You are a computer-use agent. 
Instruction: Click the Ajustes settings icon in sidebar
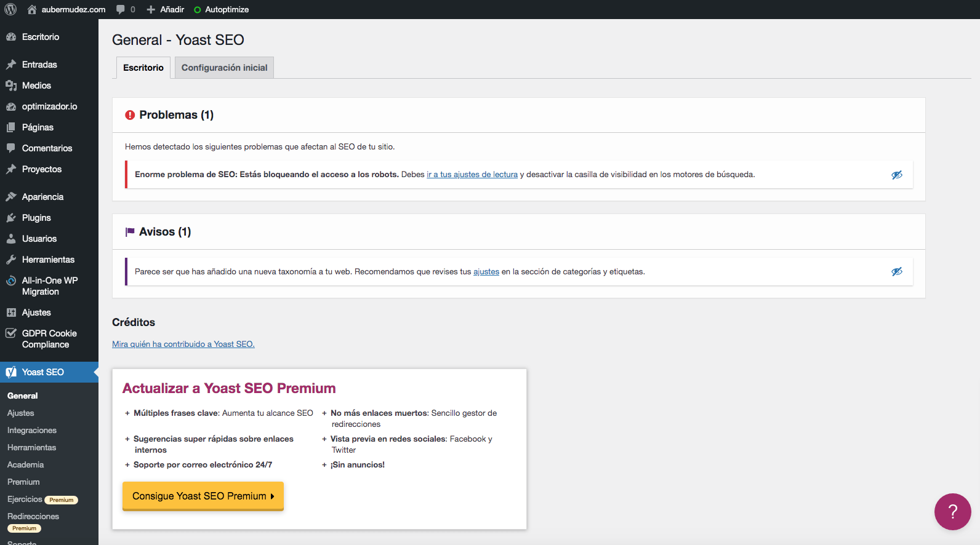point(11,312)
